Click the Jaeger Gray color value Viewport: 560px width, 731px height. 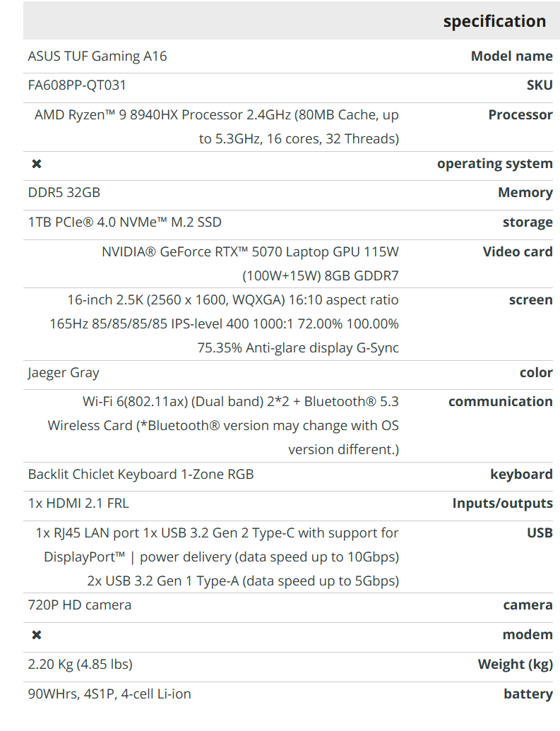[64, 373]
